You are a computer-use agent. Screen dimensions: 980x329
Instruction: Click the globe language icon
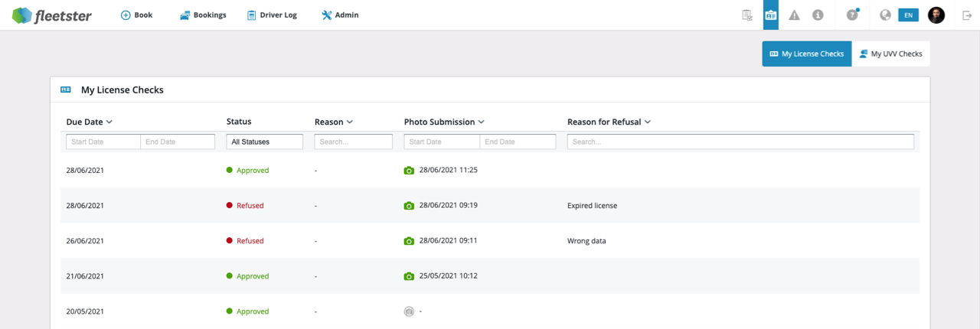coord(886,15)
